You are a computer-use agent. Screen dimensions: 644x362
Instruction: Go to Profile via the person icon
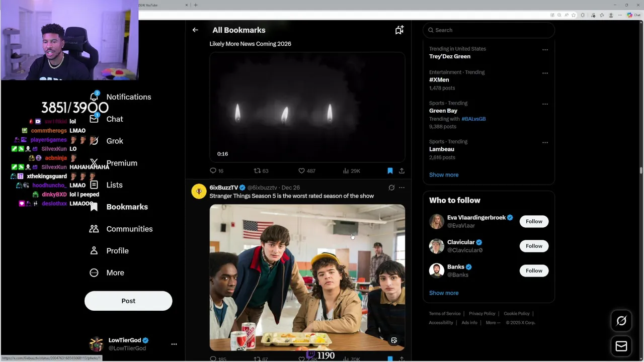coord(94,250)
